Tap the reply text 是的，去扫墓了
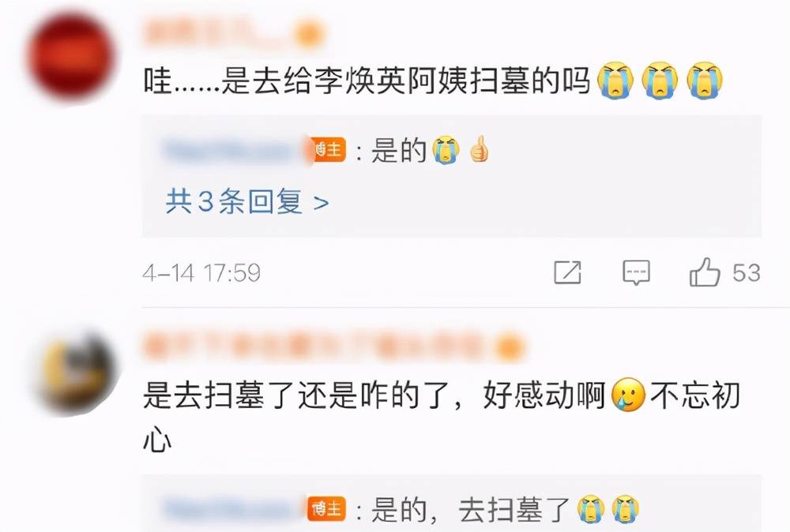The width and height of the screenshot is (790, 532). 471,509
